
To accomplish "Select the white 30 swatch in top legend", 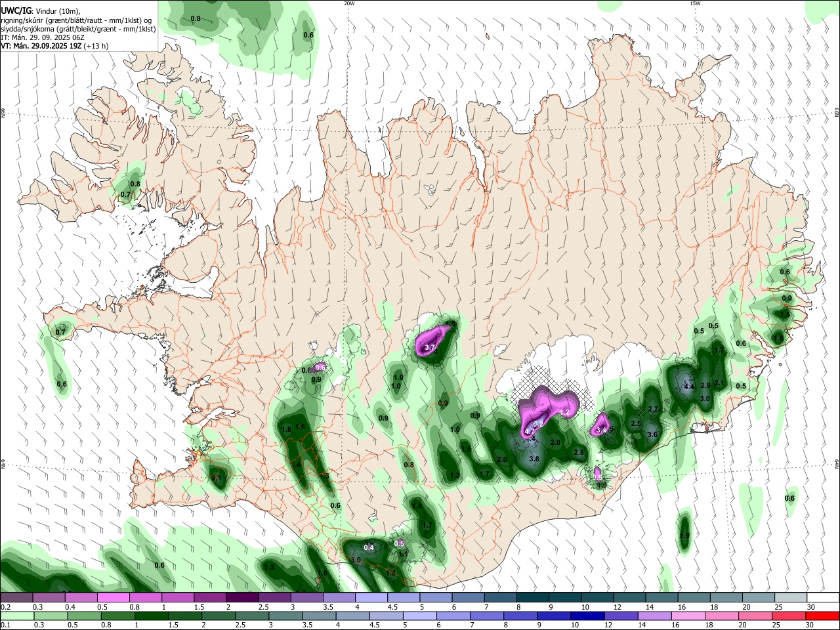I will pyautogui.click(x=822, y=597).
